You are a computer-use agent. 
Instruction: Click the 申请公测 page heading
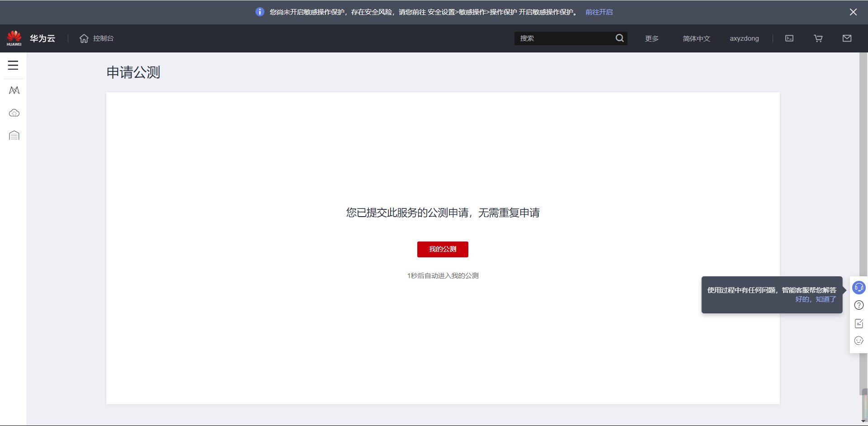pos(133,72)
